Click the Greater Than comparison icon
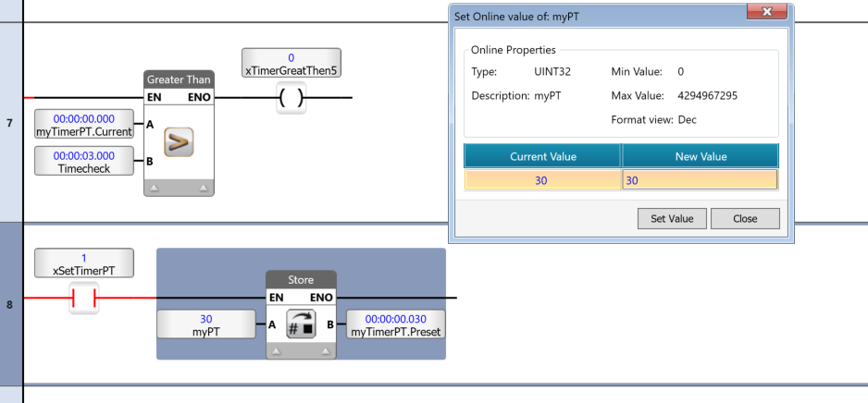Screen dimensions: 868x403 coord(179,142)
